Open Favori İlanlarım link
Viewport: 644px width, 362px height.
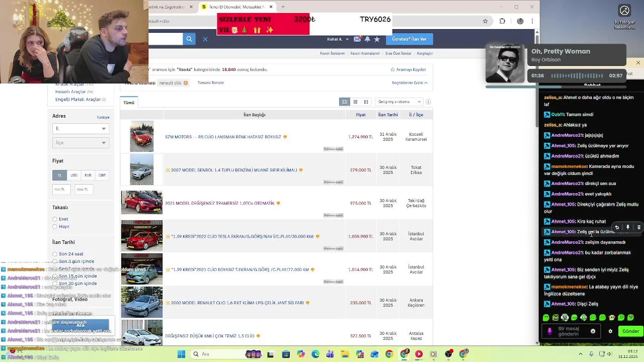click(x=333, y=53)
